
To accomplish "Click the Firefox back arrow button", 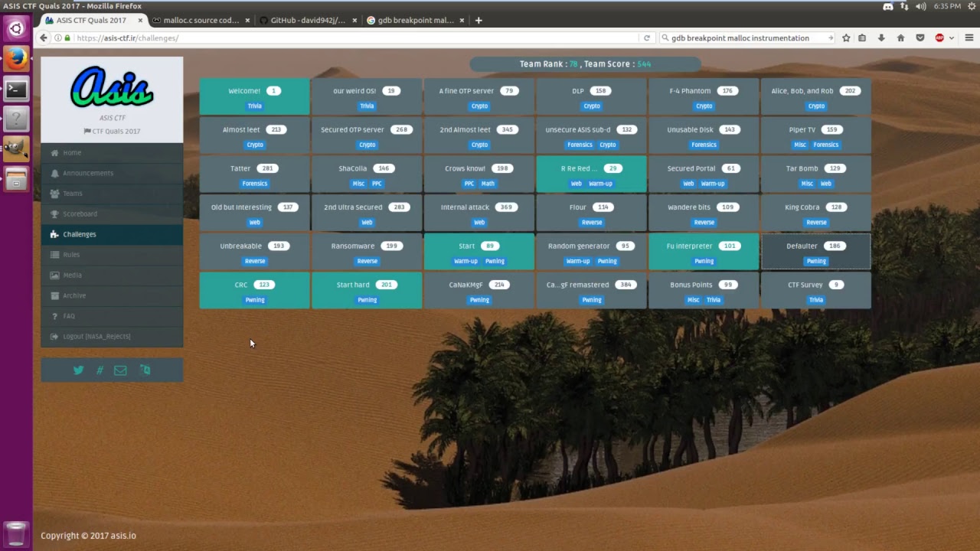I will coord(44,37).
